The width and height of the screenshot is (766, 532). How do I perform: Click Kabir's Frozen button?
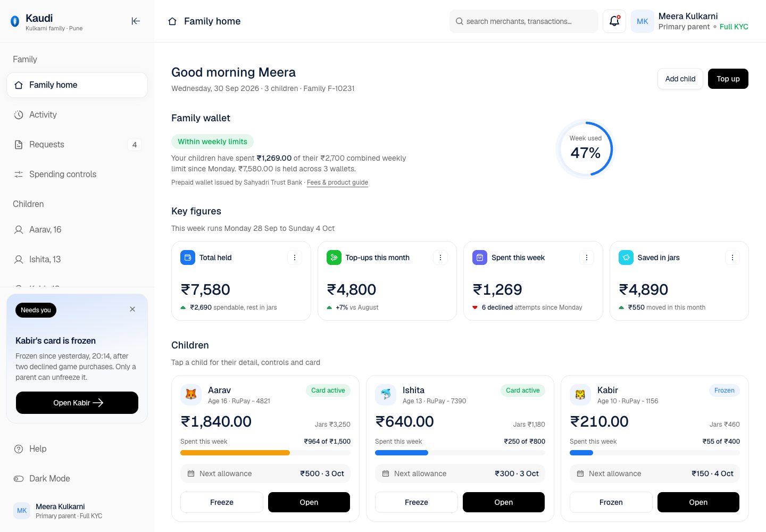[x=611, y=502]
